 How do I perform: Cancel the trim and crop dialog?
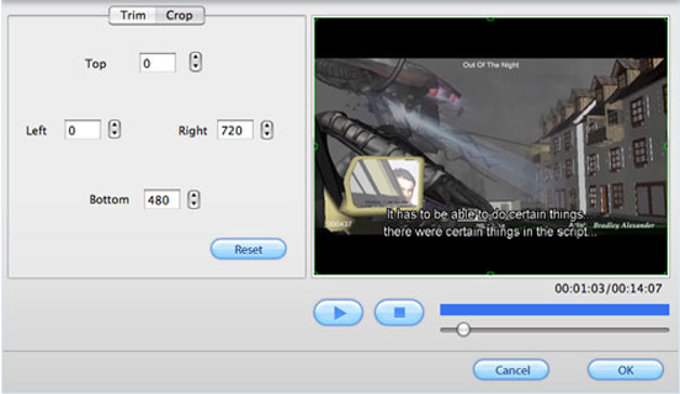(511, 370)
